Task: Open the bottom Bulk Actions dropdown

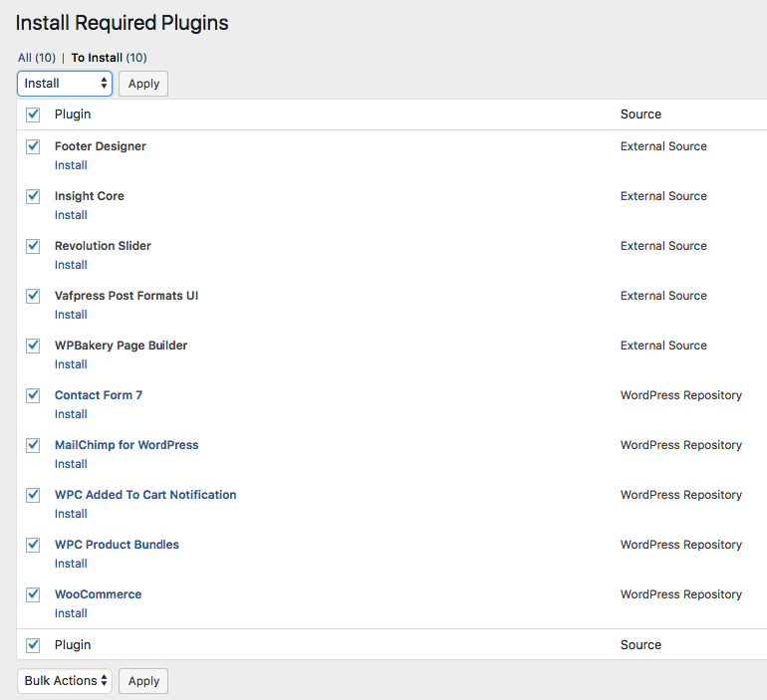Action: click(x=65, y=681)
